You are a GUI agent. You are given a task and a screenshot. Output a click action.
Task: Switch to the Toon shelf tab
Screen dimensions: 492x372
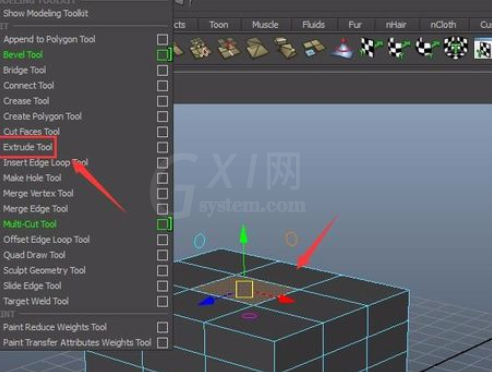pos(219,25)
